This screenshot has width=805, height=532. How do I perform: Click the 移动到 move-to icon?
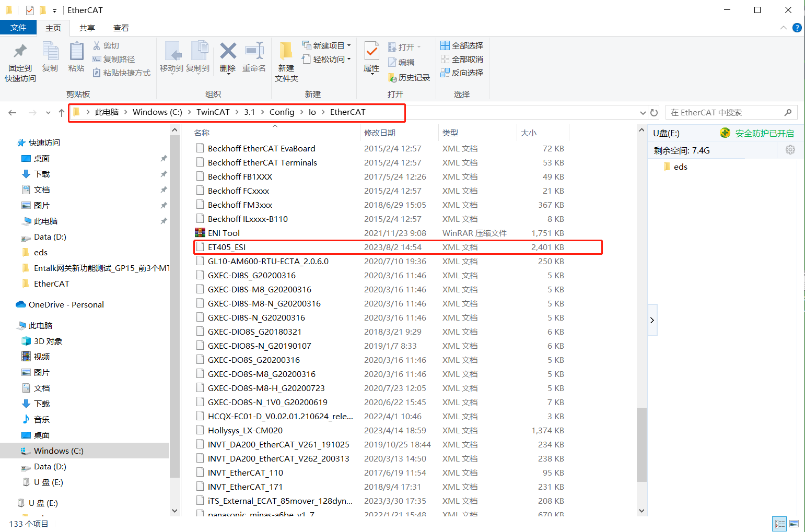pyautogui.click(x=172, y=51)
